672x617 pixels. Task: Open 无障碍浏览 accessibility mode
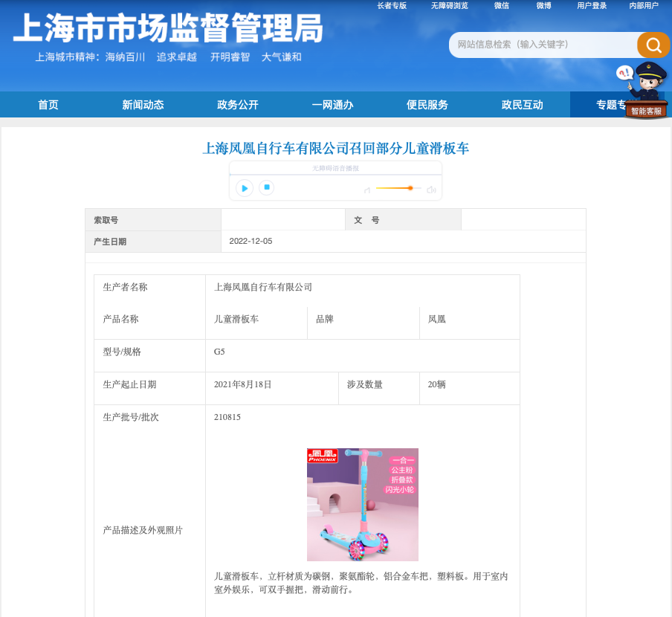point(450,5)
